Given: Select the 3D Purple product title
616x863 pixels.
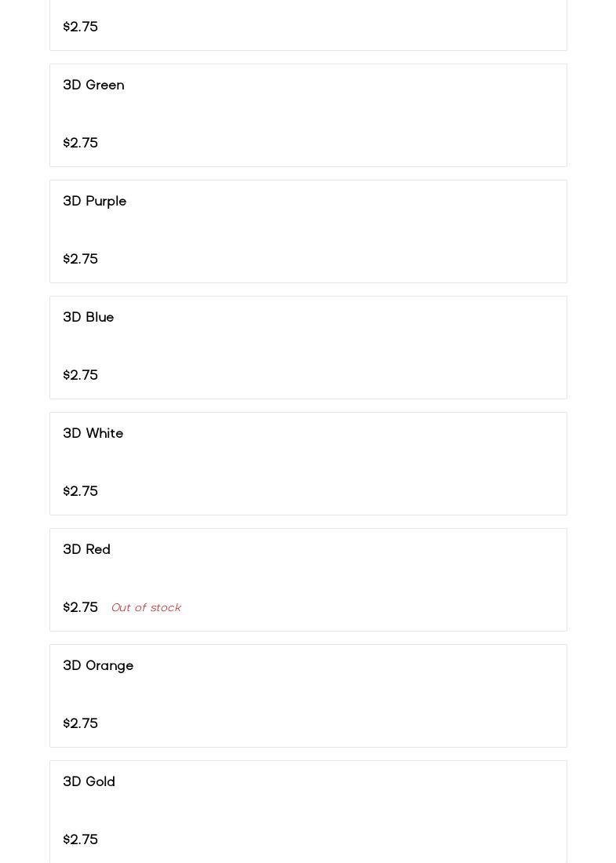Looking at the screenshot, I should (x=94, y=201).
